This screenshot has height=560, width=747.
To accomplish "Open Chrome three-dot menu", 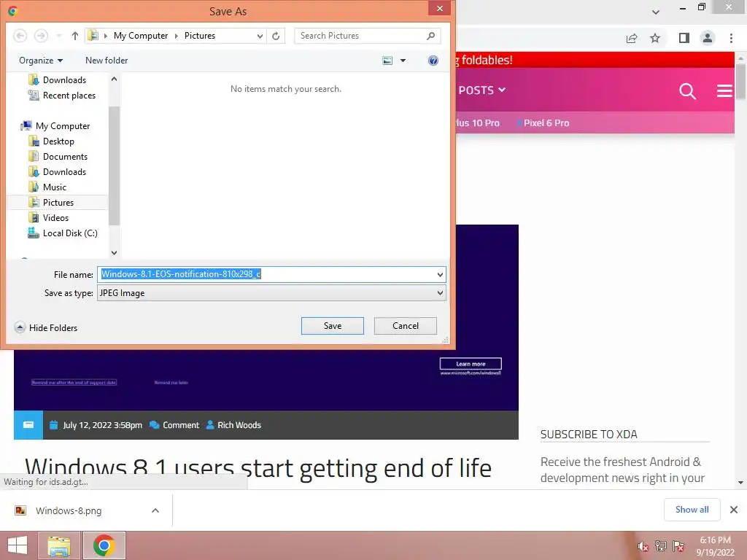I will [x=731, y=38].
